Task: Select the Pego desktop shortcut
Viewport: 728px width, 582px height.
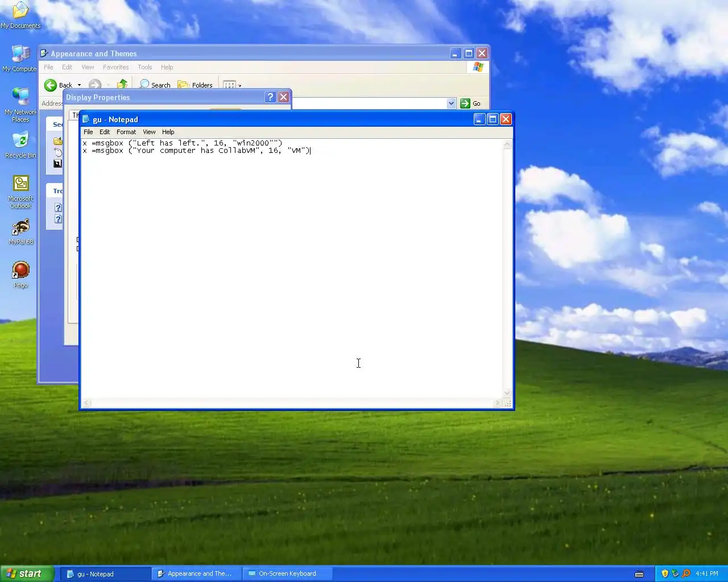Action: [x=20, y=275]
